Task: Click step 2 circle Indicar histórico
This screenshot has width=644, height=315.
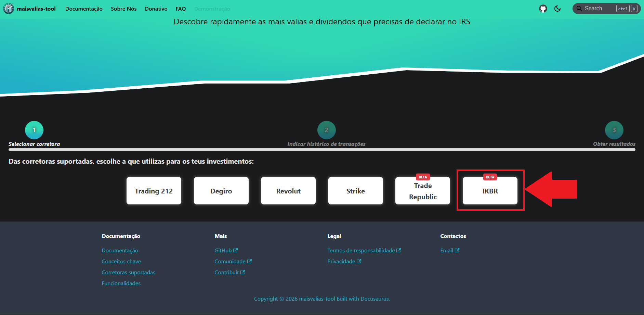Action: tap(327, 130)
